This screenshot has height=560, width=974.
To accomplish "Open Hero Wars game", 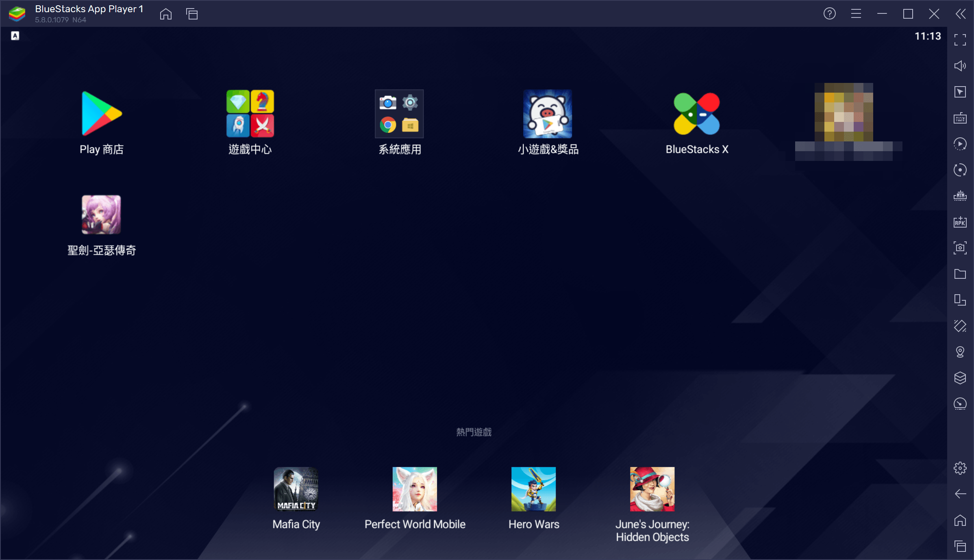I will click(533, 489).
